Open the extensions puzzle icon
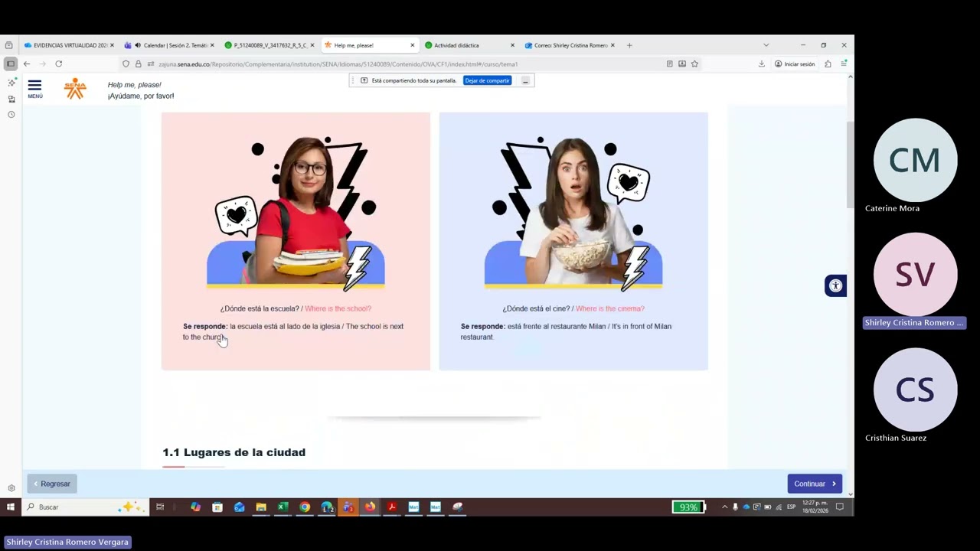The width and height of the screenshot is (980, 551). coord(828,64)
